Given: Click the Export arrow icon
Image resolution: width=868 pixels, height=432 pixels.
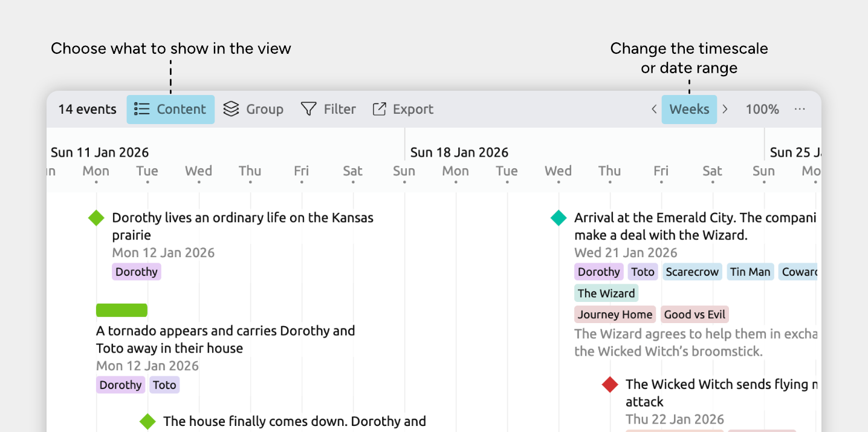Looking at the screenshot, I should pyautogui.click(x=379, y=109).
